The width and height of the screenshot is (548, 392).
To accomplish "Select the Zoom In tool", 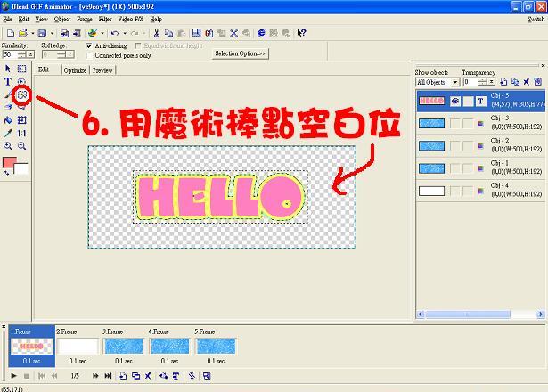I will 8,145.
